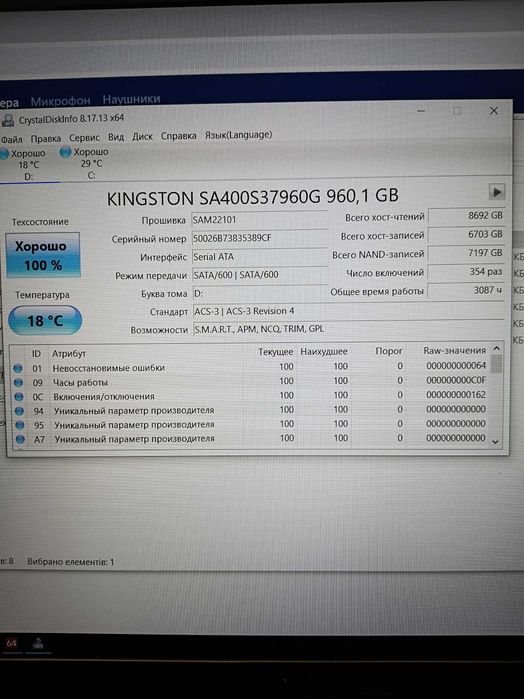This screenshot has width=524, height=699.
Task: Open the Диск menu
Action: 142,136
